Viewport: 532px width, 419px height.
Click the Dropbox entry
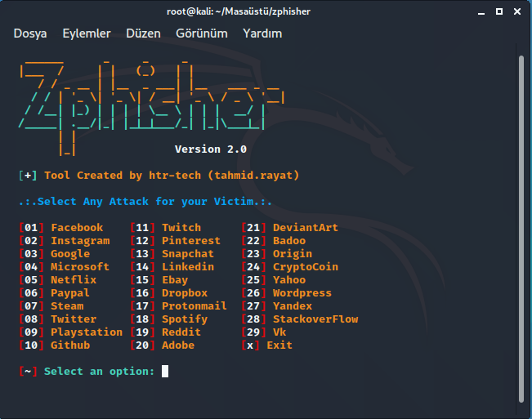pos(185,293)
